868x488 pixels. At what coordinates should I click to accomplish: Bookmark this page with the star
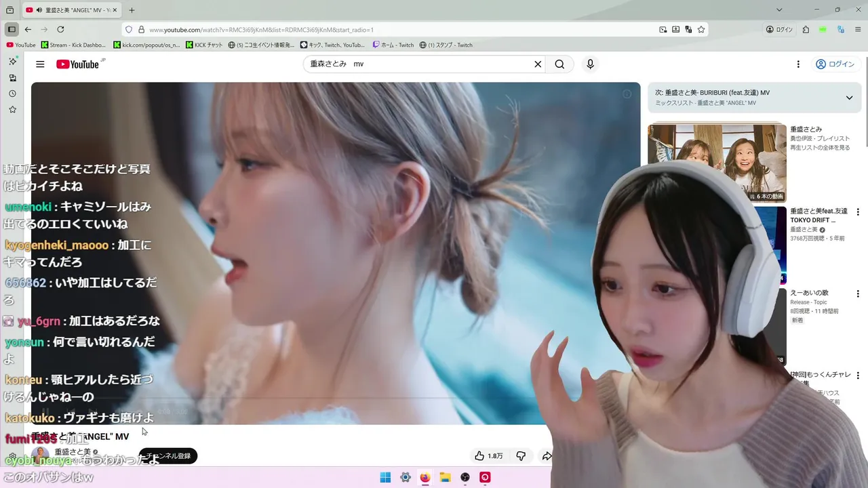pos(701,30)
